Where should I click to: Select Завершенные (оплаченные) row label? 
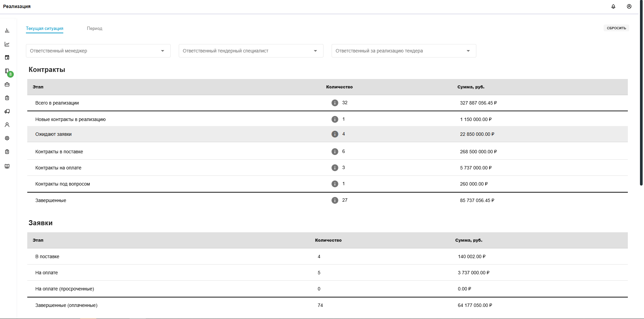(66, 305)
